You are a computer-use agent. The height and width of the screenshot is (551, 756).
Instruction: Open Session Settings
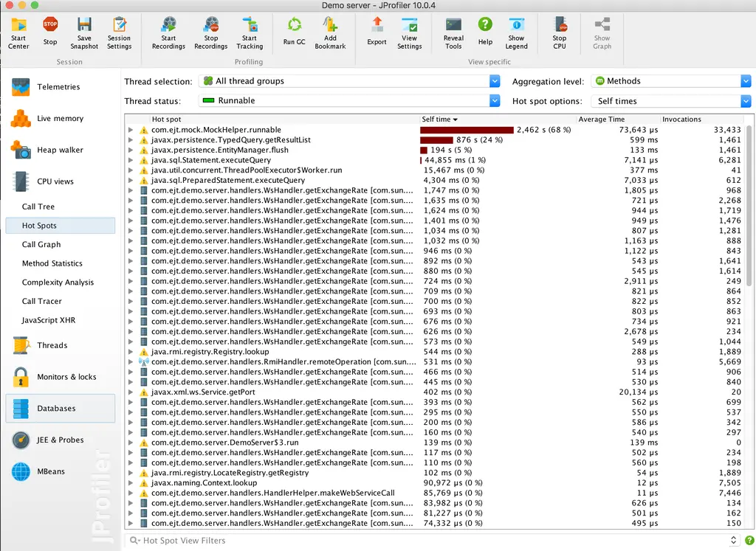click(119, 33)
